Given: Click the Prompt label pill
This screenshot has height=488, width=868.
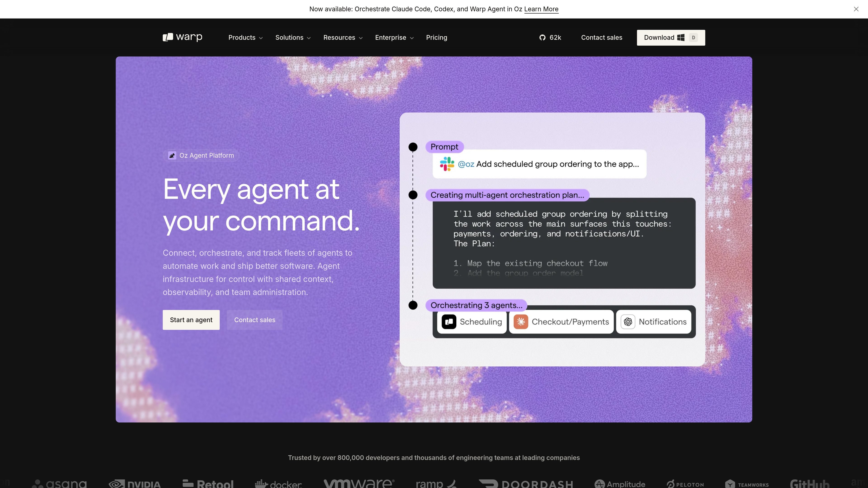Looking at the screenshot, I should pyautogui.click(x=444, y=147).
